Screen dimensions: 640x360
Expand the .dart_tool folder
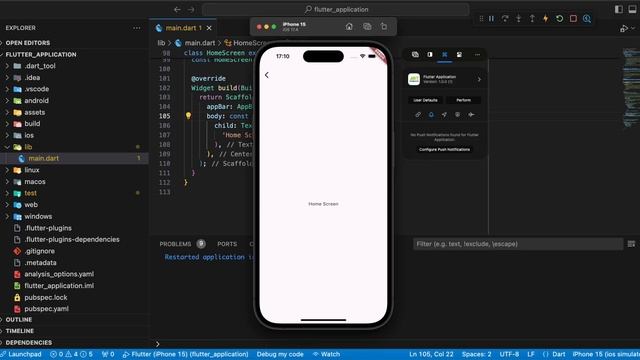point(7,66)
